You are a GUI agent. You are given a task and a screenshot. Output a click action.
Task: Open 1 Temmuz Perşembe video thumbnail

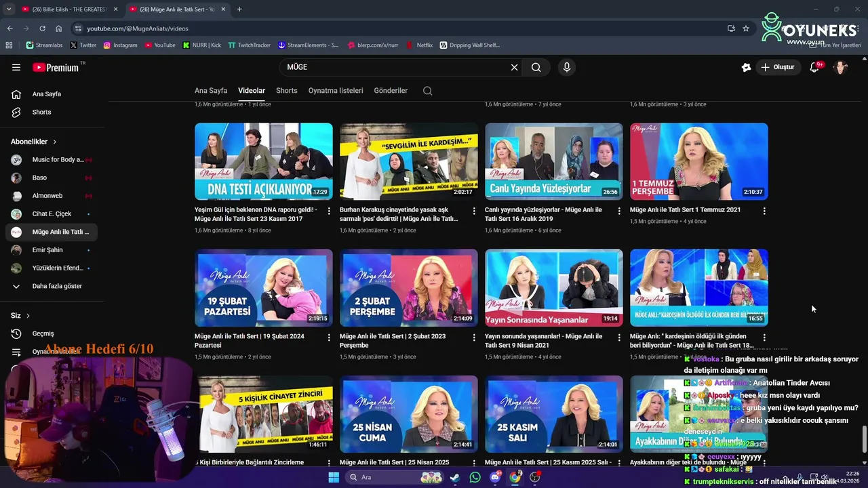point(699,161)
